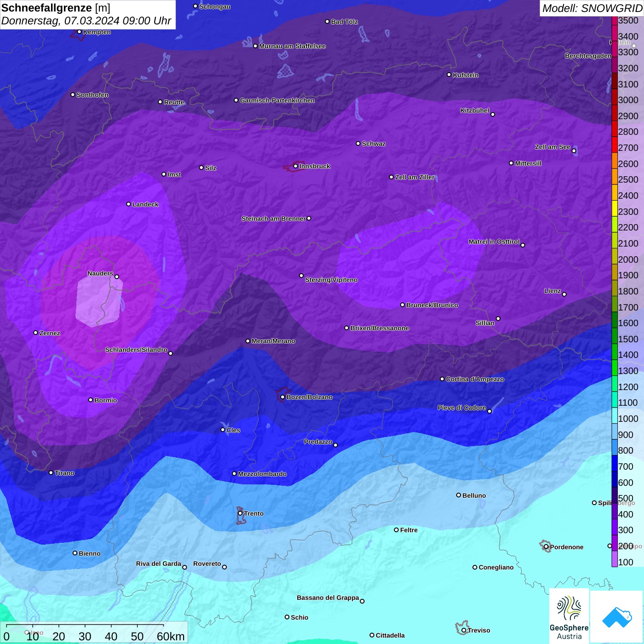This screenshot has height=644, width=644.
Task: Click the Murnau am Staffelsee label
Action: click(x=293, y=46)
